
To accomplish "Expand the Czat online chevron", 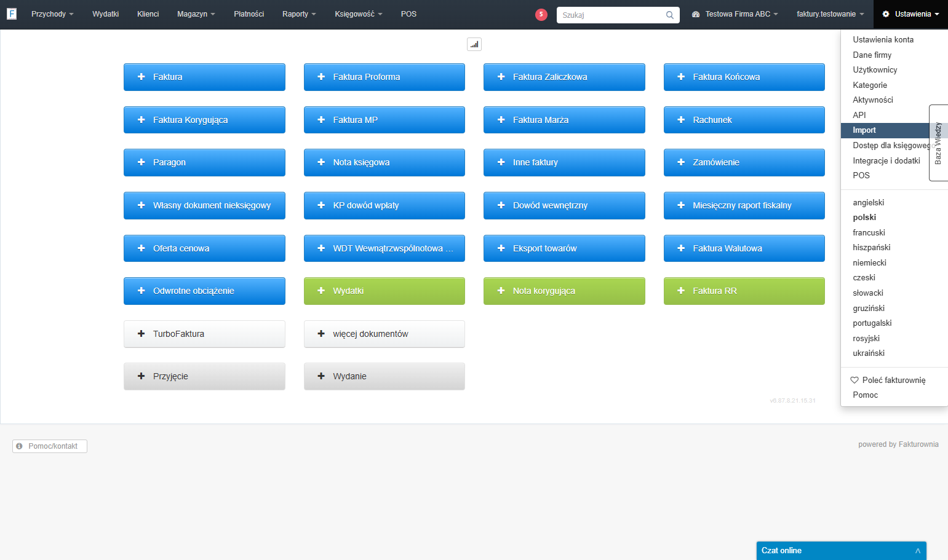I will (918, 551).
